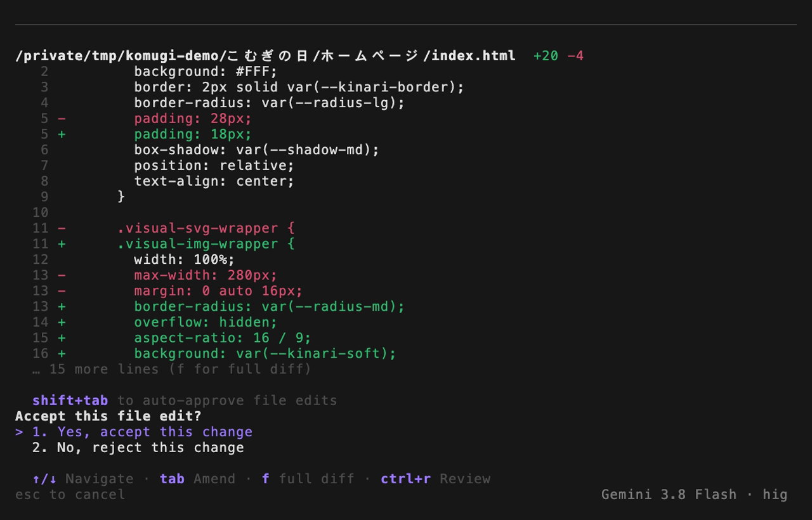
Task: Click the "position: relative;" line
Action: (x=214, y=166)
